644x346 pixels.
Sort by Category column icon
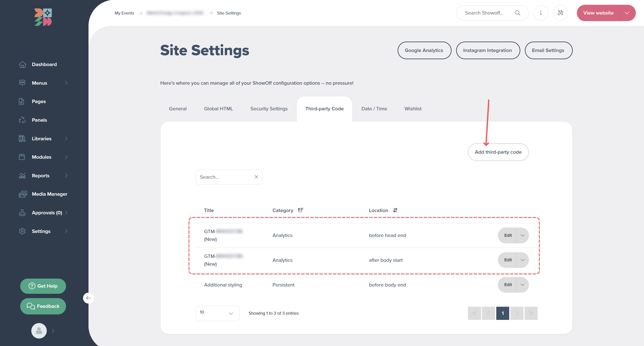pos(300,210)
